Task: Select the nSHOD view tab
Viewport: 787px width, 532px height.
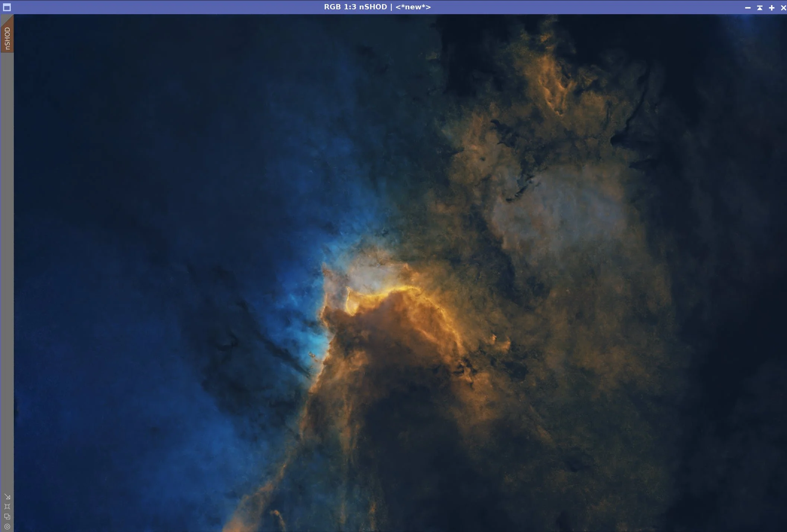Action: click(x=7, y=38)
